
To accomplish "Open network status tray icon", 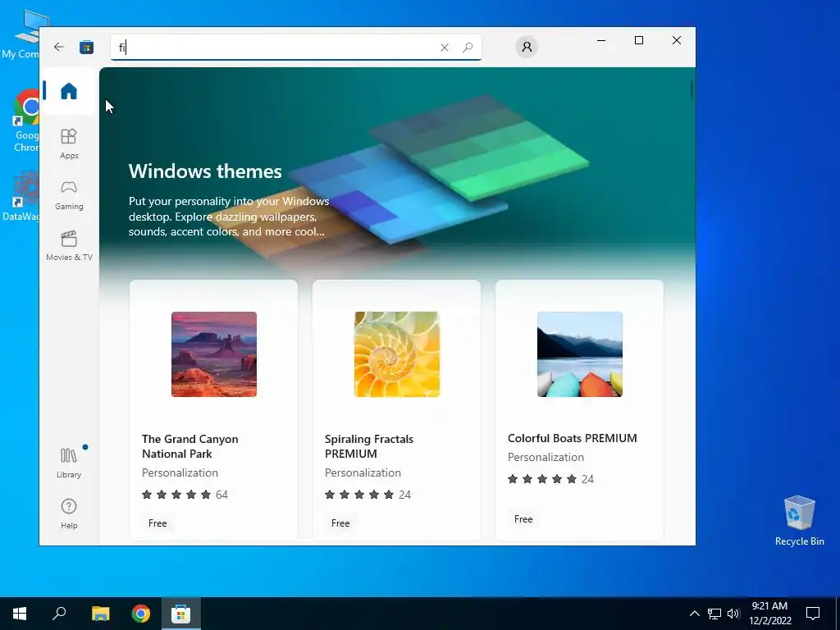I will point(714,614).
